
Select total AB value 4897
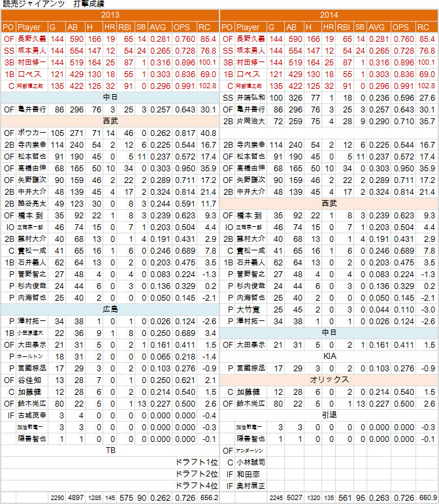76,498
